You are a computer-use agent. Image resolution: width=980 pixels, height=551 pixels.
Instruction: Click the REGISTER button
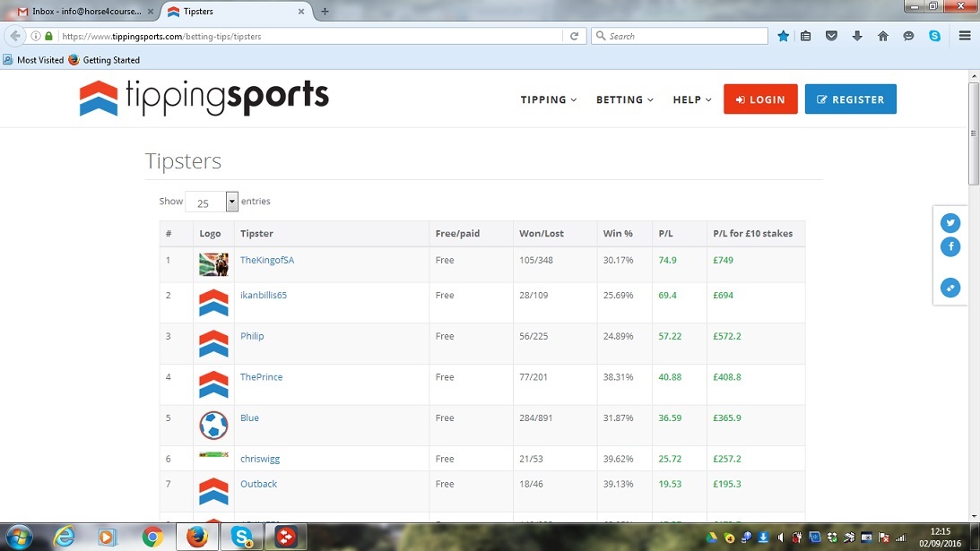(850, 99)
